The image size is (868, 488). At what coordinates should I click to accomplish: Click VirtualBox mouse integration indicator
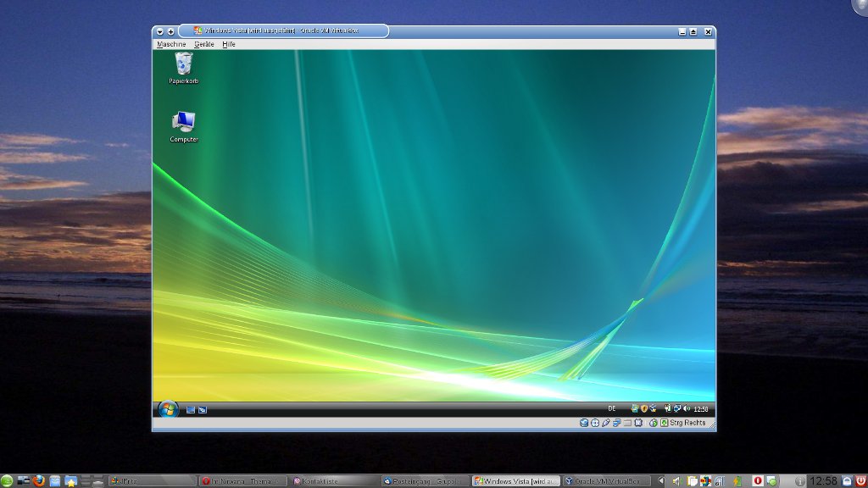pos(654,423)
